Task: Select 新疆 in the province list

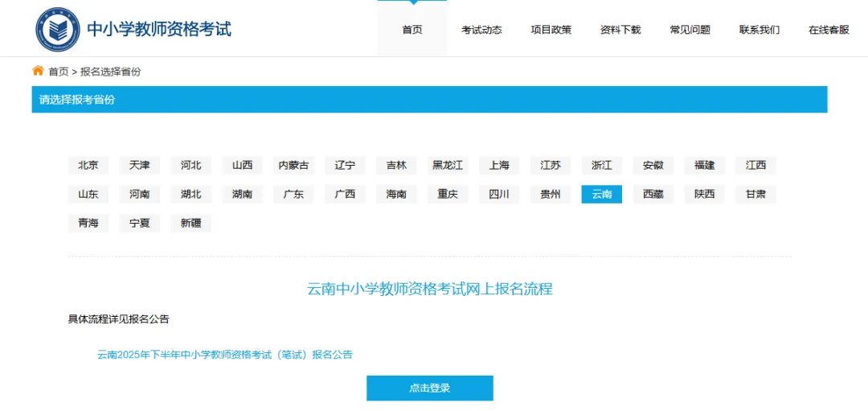Action: [x=190, y=223]
